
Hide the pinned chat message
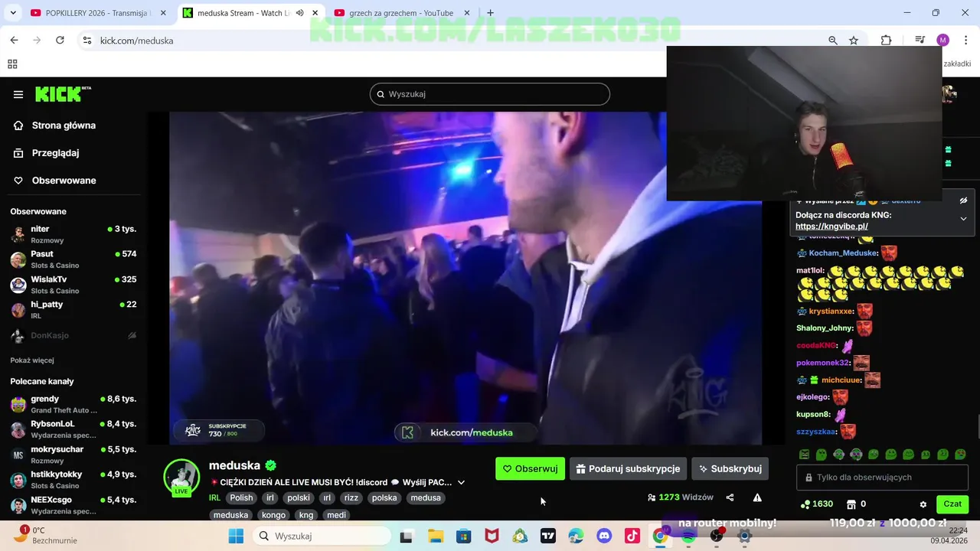point(963,201)
